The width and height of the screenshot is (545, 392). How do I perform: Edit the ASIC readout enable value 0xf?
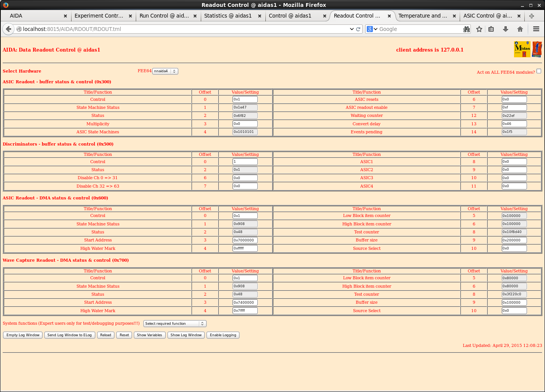514,107
